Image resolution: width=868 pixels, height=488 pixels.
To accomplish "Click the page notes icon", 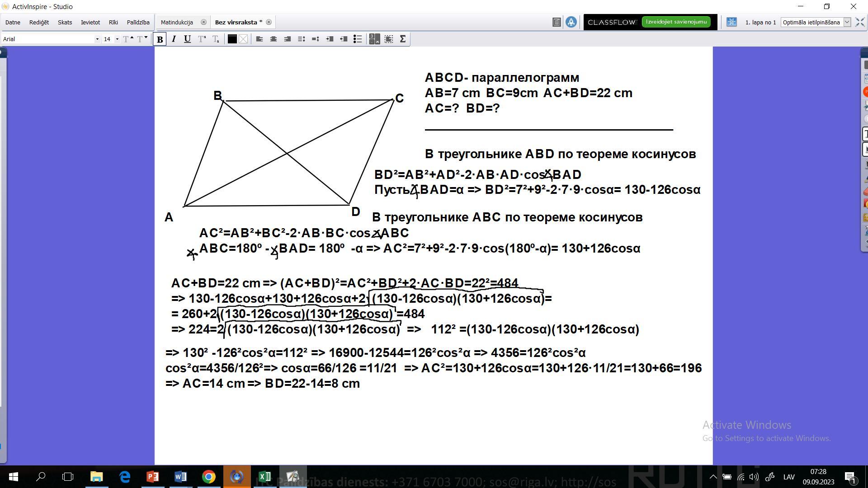I will (x=557, y=22).
